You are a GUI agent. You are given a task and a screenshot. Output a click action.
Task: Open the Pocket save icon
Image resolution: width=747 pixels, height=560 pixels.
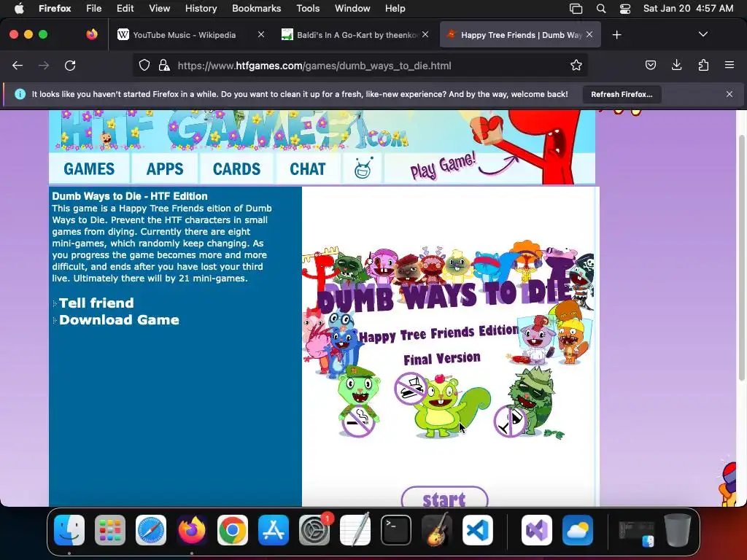point(650,66)
